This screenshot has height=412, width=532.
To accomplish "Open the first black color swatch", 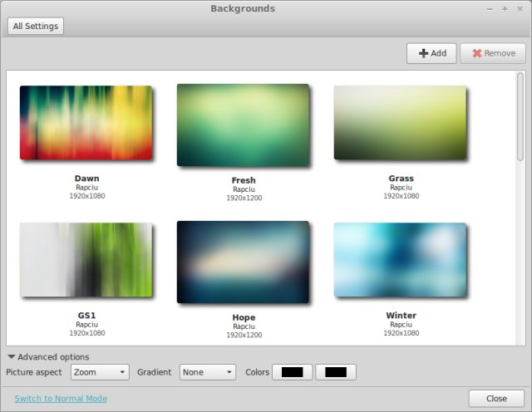I will click(293, 373).
